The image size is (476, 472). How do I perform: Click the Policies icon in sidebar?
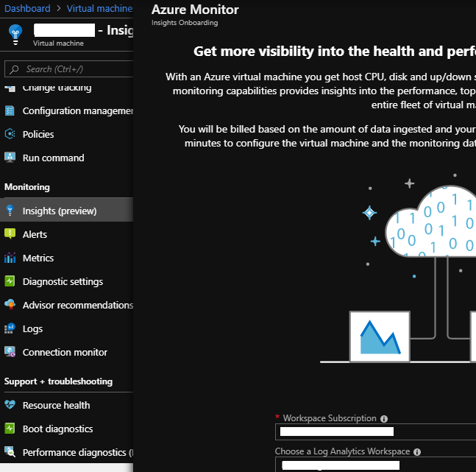coord(10,135)
